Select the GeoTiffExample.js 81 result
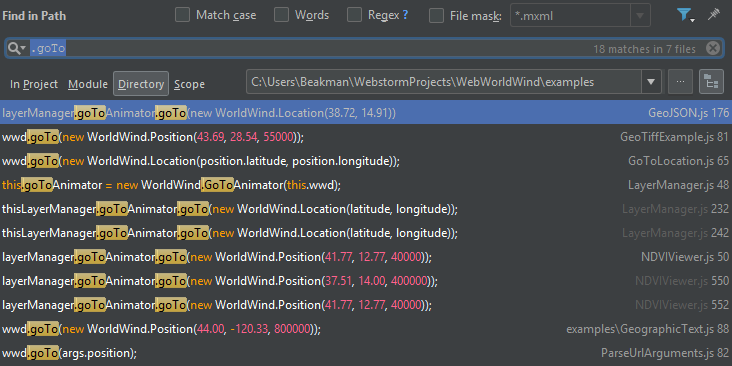Viewport: 732px width, 366px height. (366, 137)
